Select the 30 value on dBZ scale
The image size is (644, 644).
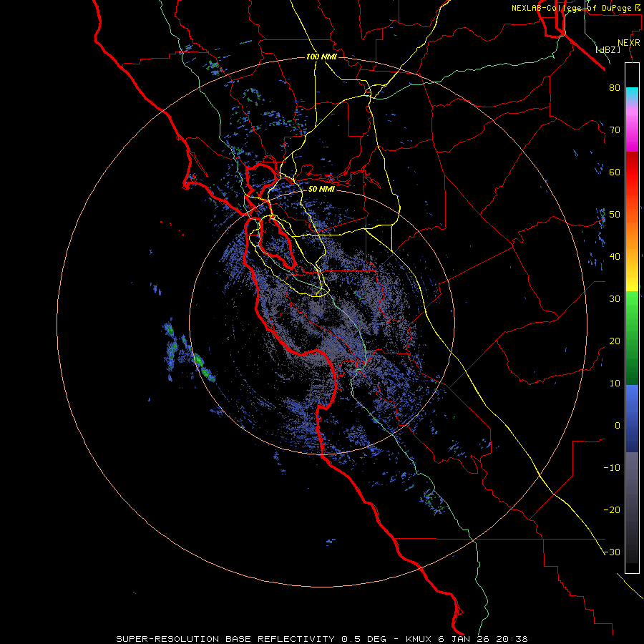pos(615,299)
